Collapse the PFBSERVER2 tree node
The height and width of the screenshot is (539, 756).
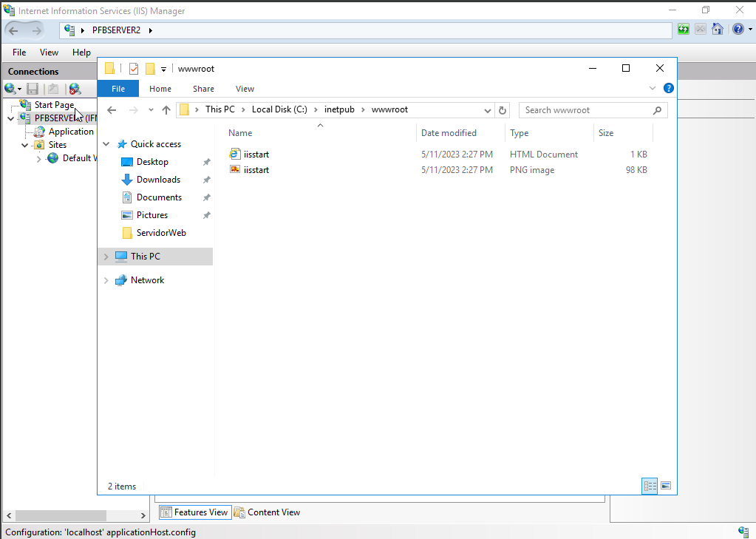coord(10,118)
